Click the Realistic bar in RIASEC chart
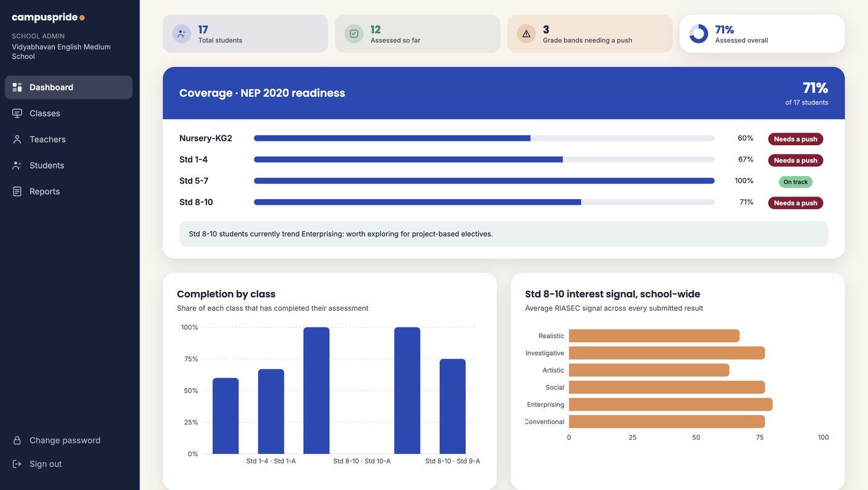The image size is (868, 490). tap(654, 336)
